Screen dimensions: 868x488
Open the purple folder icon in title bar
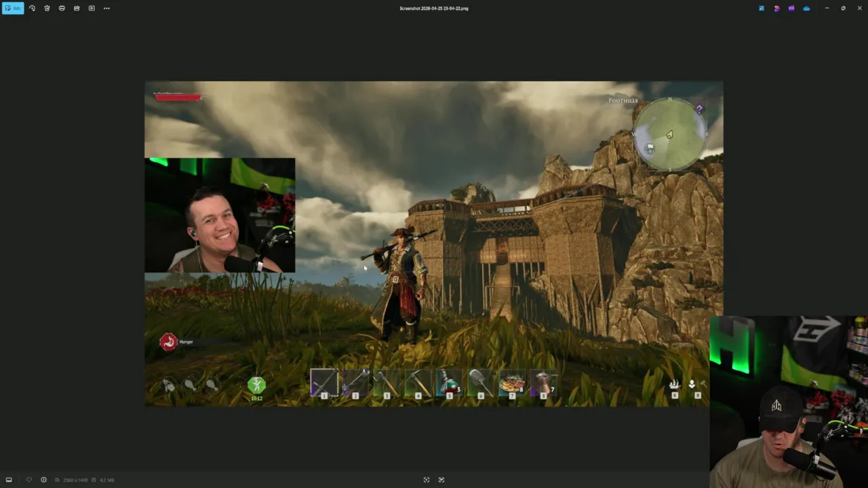click(791, 8)
